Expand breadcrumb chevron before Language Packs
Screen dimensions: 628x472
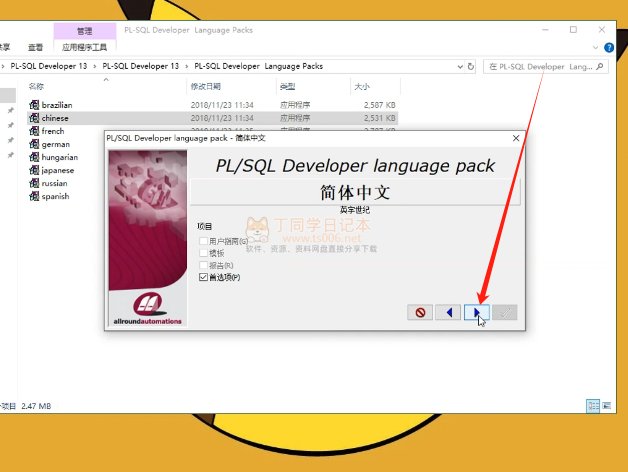[187, 67]
